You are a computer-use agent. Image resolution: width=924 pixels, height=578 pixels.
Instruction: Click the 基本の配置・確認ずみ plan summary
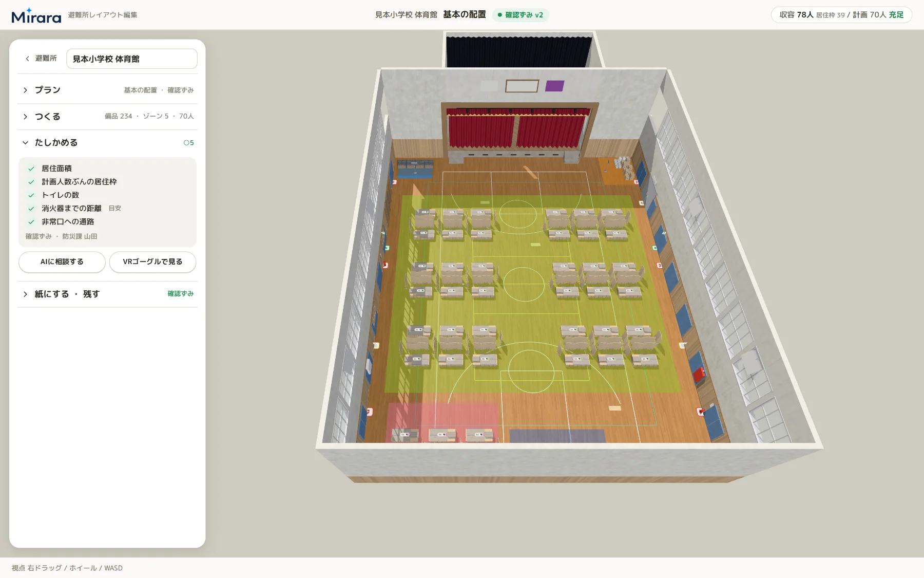159,90
